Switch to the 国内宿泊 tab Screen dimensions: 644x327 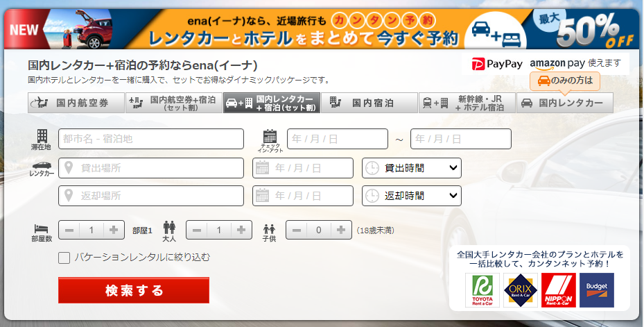tap(369, 103)
